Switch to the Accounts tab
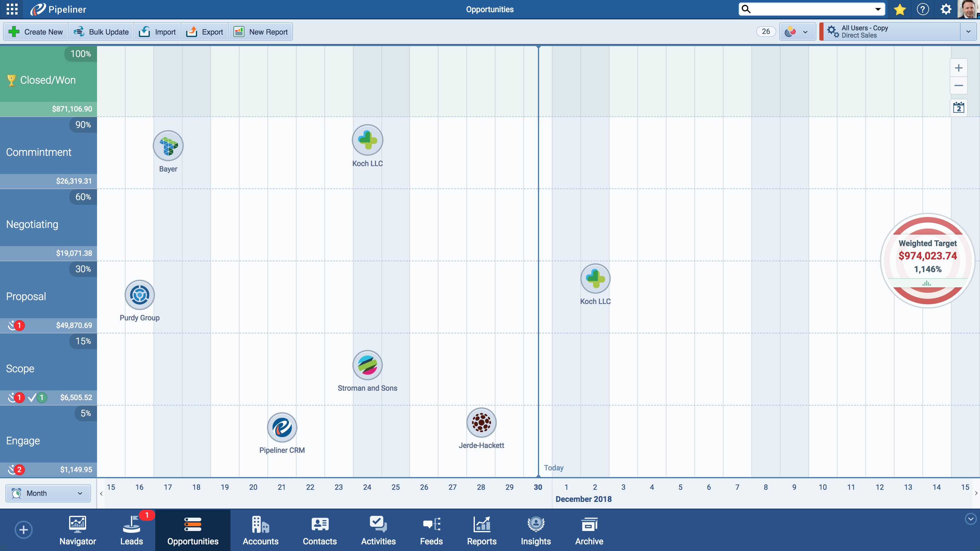Image resolution: width=980 pixels, height=551 pixels. coord(260,530)
